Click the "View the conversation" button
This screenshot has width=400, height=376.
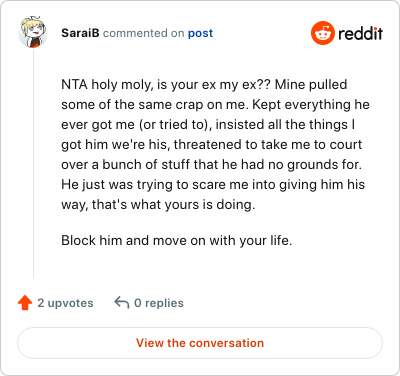[200, 343]
